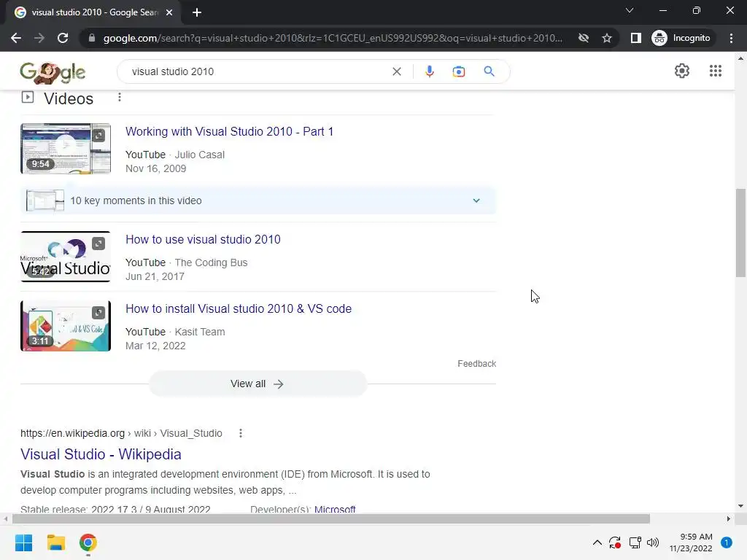This screenshot has width=747, height=560.
Task: Open Wikipedia result's three-dot options
Action: pyautogui.click(x=241, y=433)
